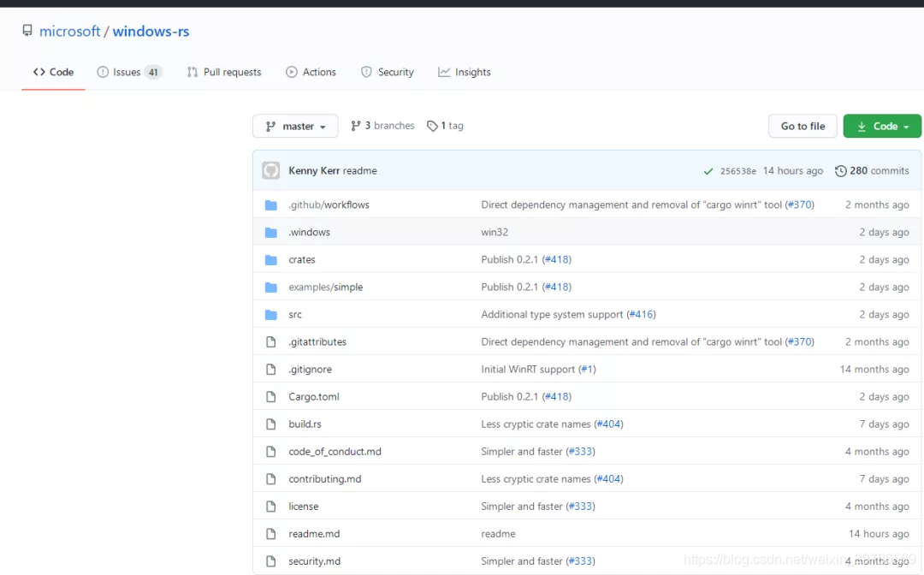Image resolution: width=924 pixels, height=575 pixels.
Task: Click the tag icon beside 1 tag
Action: pyautogui.click(x=433, y=126)
